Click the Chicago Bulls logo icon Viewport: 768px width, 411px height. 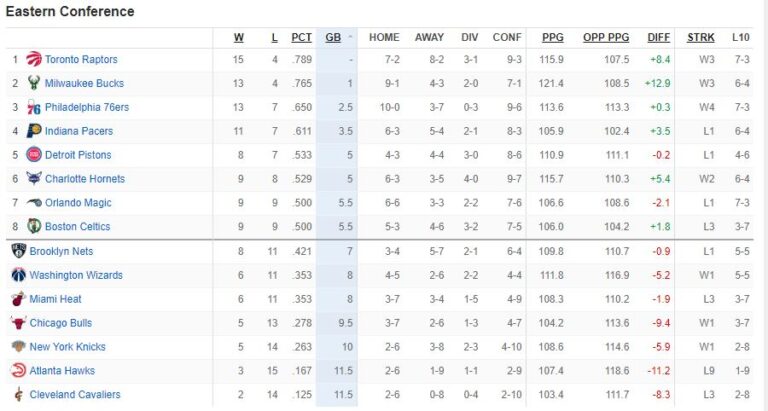(18, 323)
